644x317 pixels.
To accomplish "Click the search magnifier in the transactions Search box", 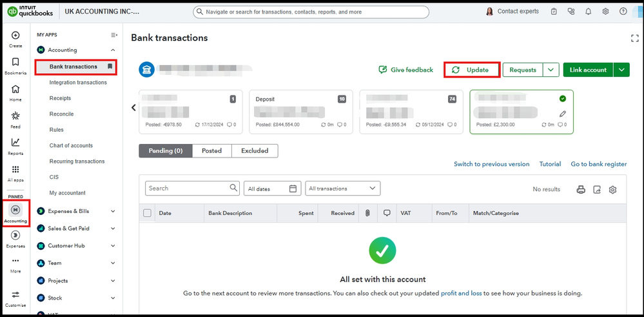I will tap(233, 188).
